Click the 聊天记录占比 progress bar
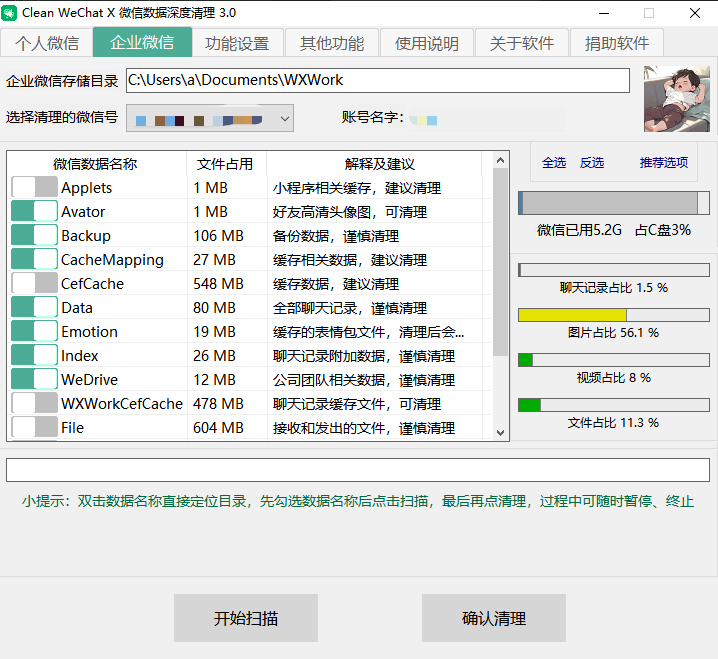 pyautogui.click(x=614, y=270)
